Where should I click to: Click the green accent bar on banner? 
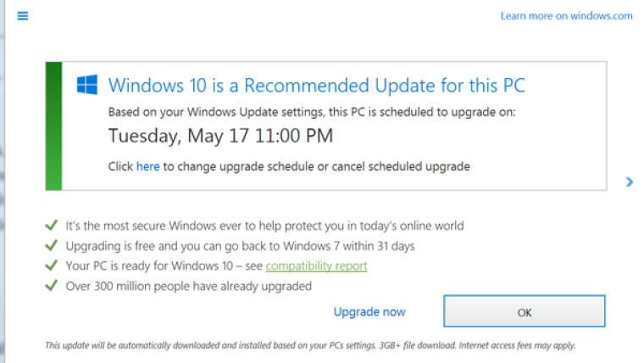[x=53, y=126]
